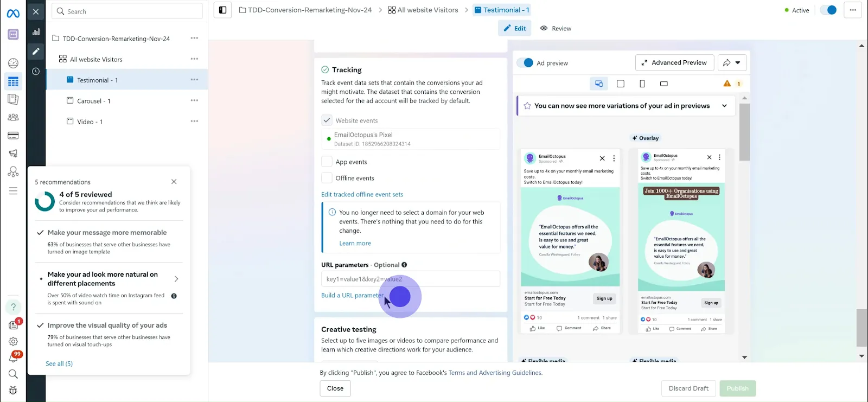Viewport: 868px width, 402px height.
Task: Click the main editor page scrollbar thumb
Action: tap(861, 328)
